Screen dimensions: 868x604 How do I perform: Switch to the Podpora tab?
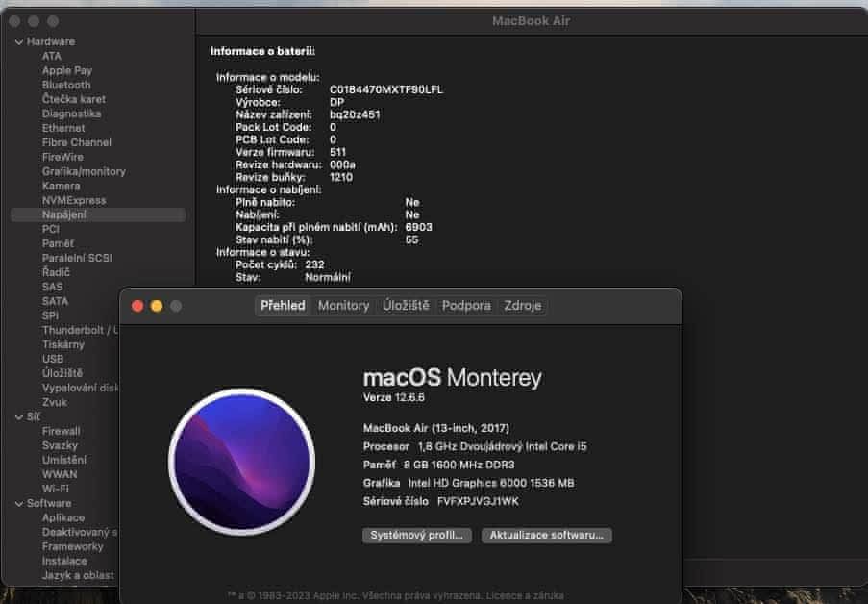[466, 306]
